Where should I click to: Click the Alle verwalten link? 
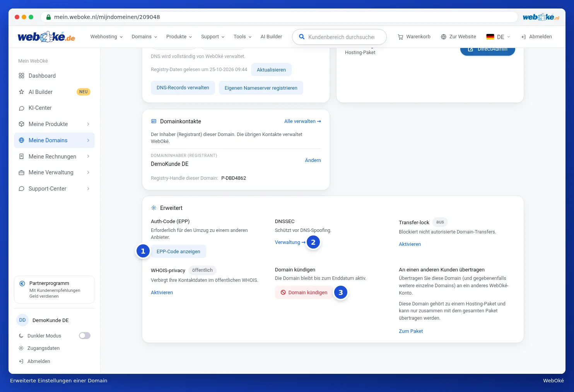302,121
